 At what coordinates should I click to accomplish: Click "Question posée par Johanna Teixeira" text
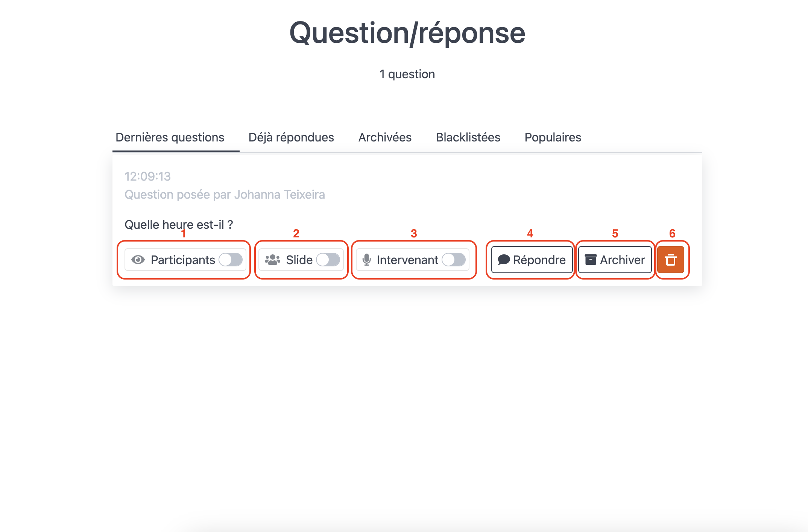[225, 195]
